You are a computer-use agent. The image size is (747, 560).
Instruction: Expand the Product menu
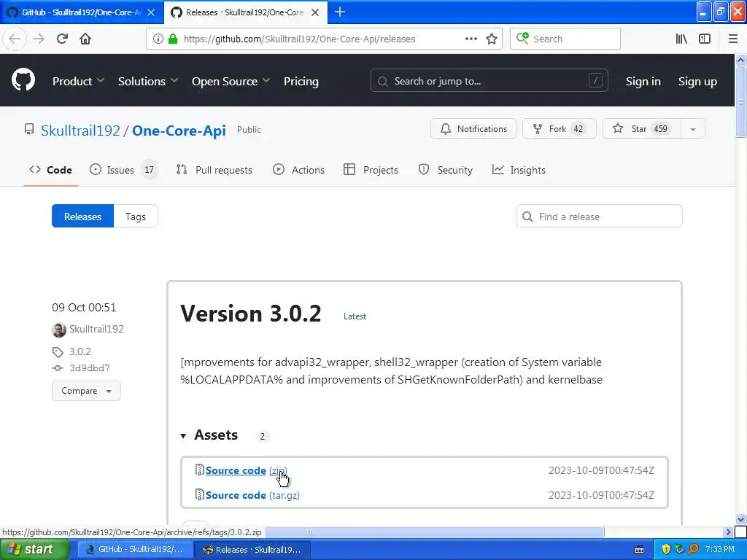pos(78,82)
